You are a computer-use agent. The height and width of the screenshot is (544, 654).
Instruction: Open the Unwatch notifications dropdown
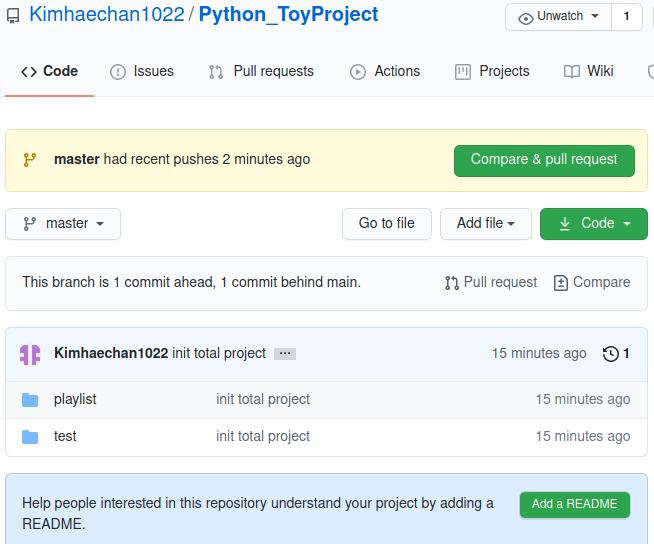pyautogui.click(x=558, y=17)
